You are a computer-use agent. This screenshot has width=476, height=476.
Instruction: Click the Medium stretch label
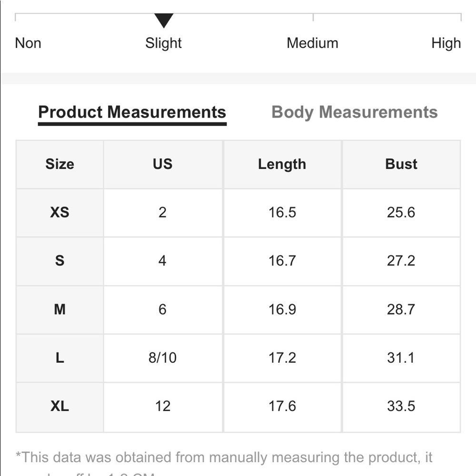tap(312, 43)
